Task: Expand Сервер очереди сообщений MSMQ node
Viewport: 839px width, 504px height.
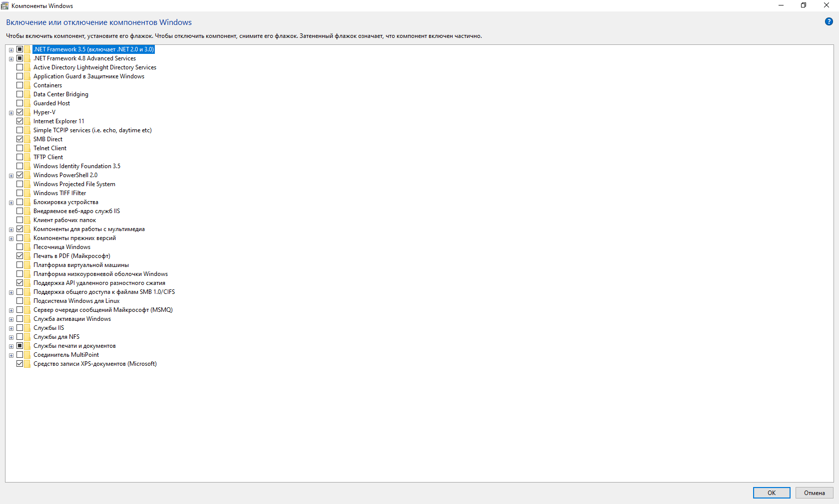Action: (x=11, y=310)
